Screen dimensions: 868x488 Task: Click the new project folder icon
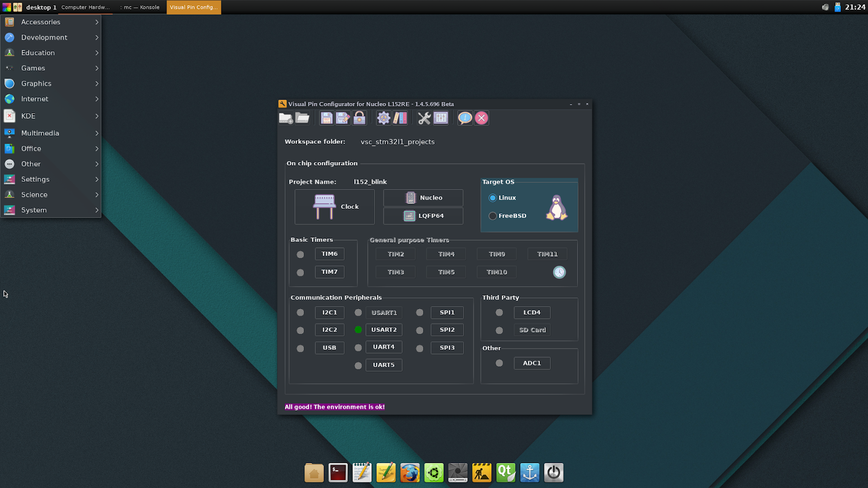tap(285, 118)
